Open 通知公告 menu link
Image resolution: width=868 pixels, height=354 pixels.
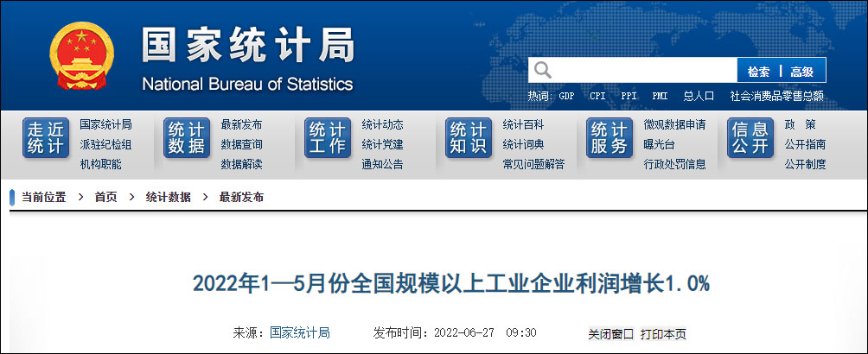382,164
